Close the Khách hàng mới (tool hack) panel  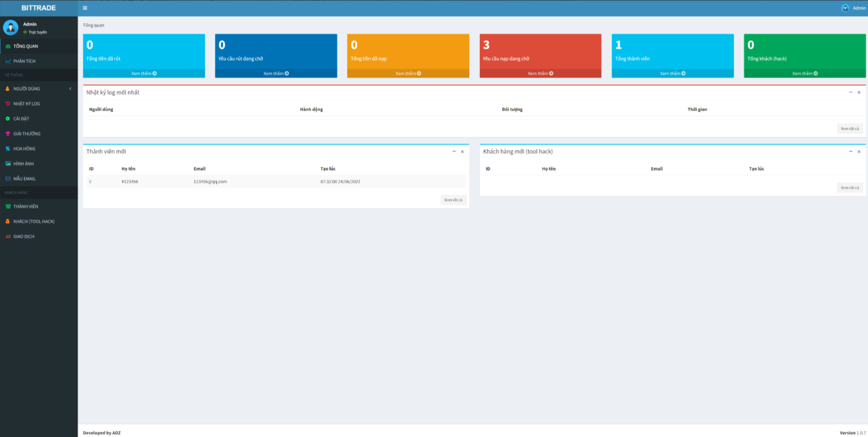coord(859,152)
